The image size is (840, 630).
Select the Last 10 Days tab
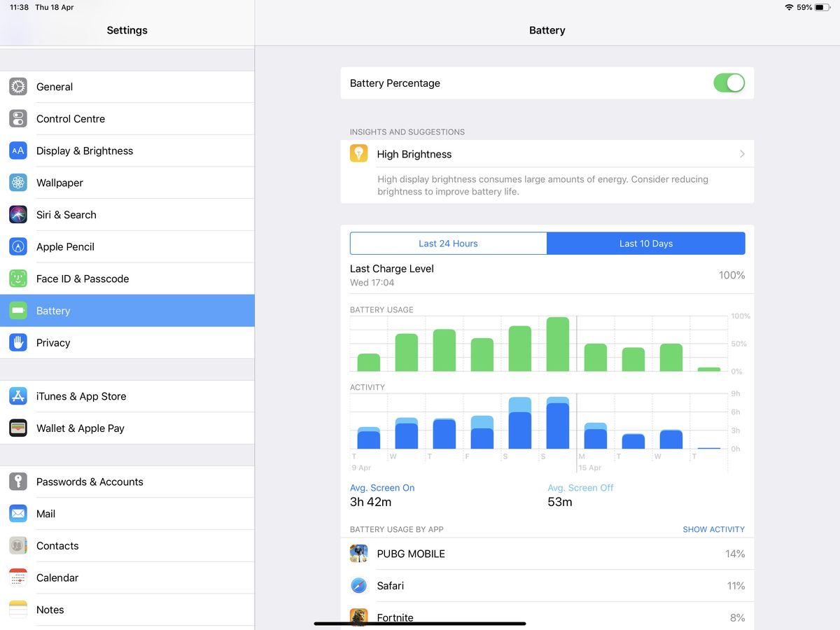pos(645,243)
